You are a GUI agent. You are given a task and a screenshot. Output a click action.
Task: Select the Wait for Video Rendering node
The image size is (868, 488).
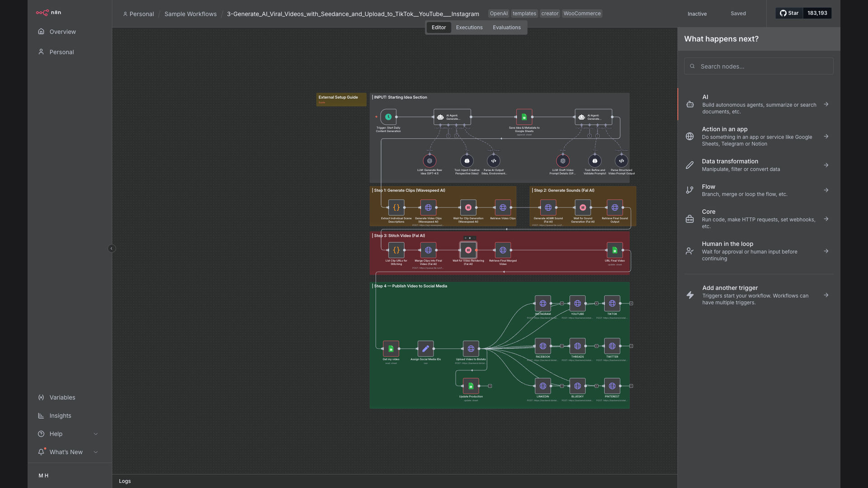(x=468, y=250)
